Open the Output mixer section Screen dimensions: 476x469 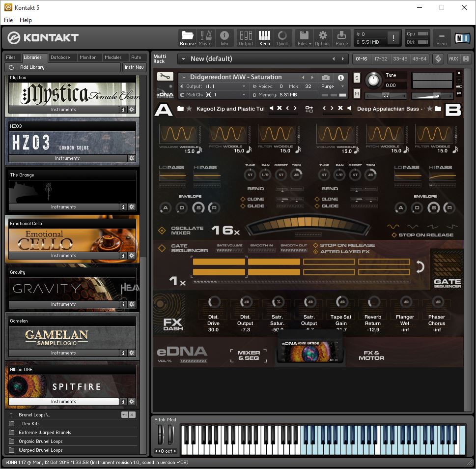[x=246, y=38]
